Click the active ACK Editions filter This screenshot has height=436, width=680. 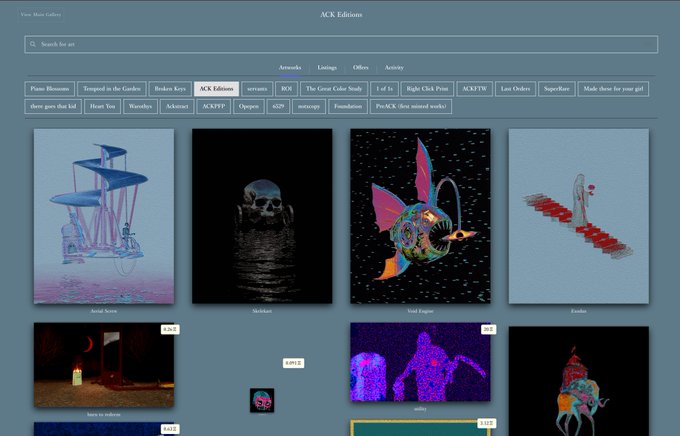[216, 89]
